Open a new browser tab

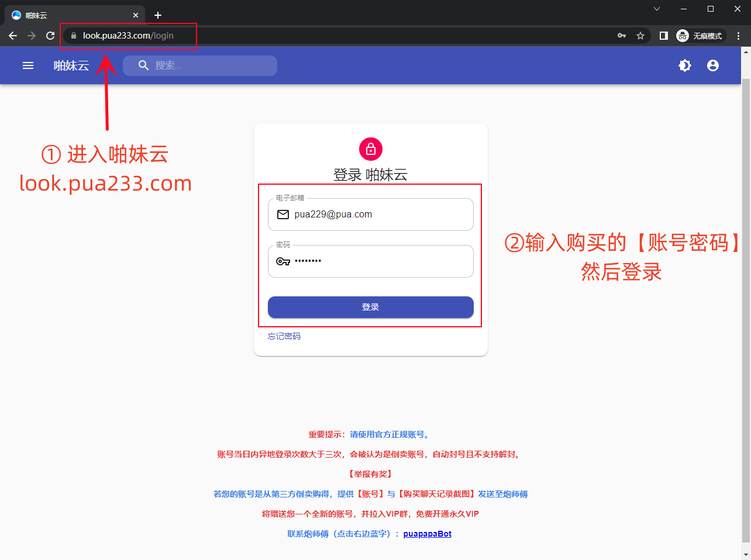click(158, 15)
